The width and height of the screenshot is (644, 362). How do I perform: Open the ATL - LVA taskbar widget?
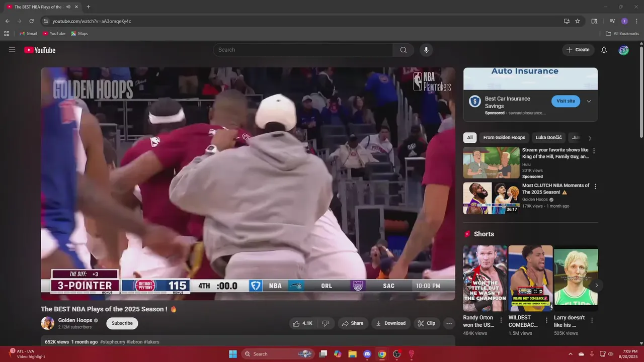[28, 354]
